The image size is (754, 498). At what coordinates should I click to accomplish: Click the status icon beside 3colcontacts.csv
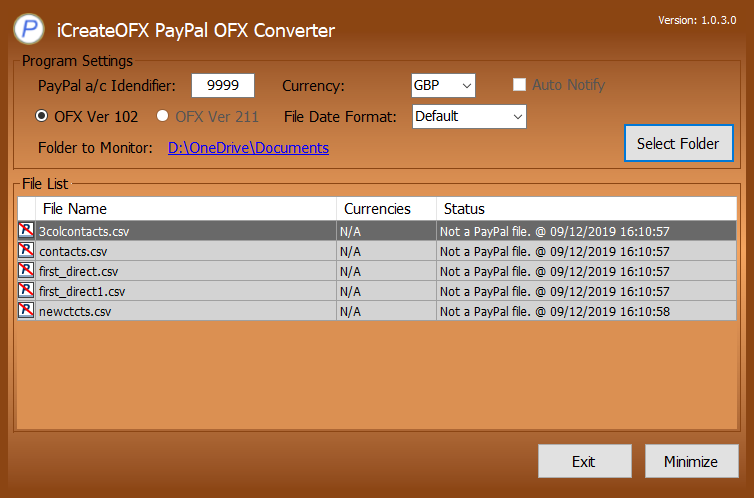pos(26,230)
